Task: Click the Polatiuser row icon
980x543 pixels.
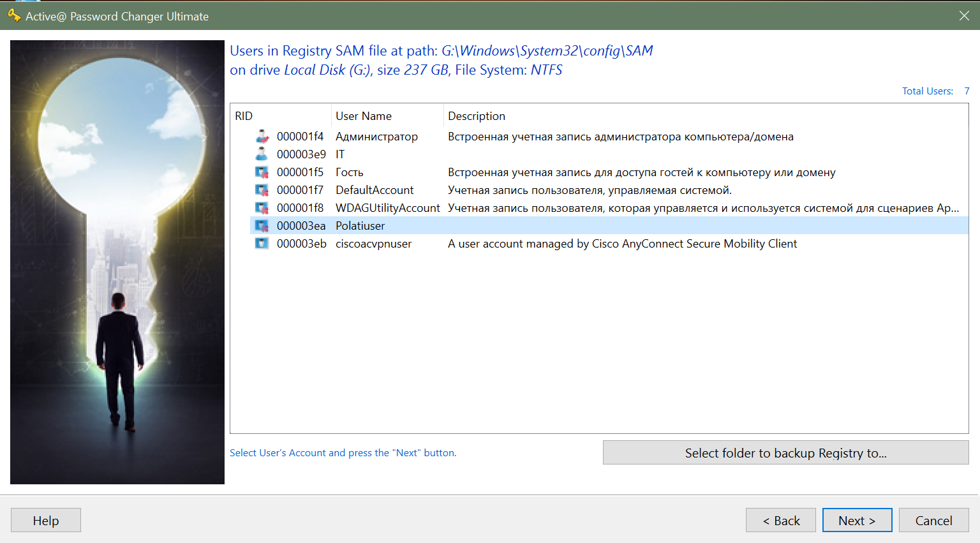Action: (x=262, y=226)
